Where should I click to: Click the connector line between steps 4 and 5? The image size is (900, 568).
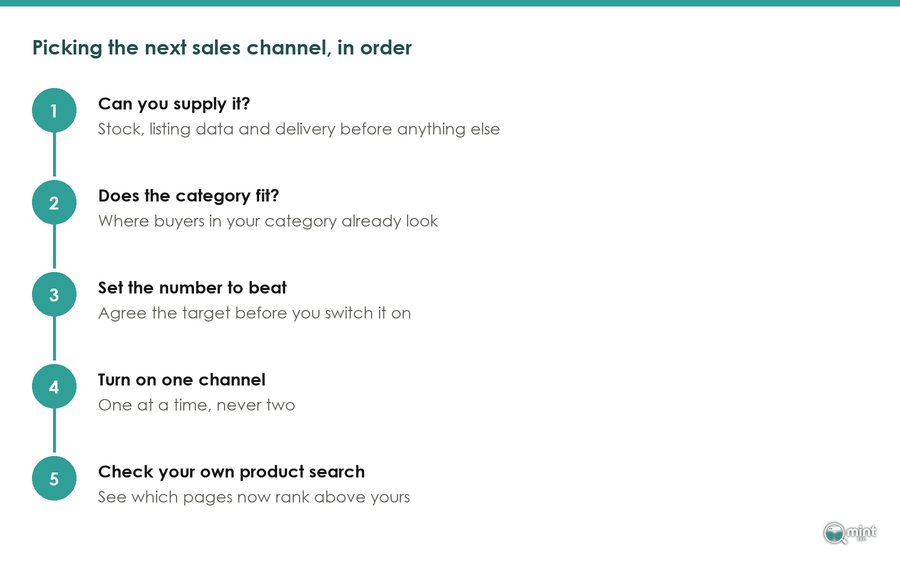click(54, 431)
